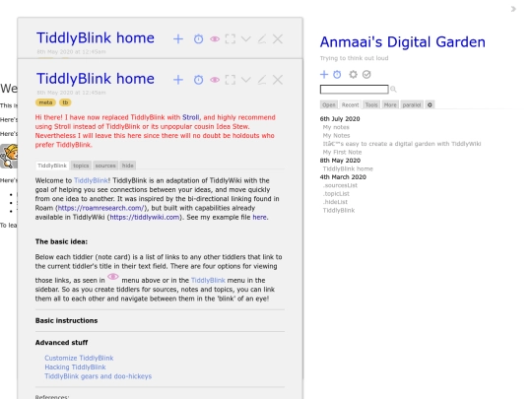Close the lower TiddlyBlink home tiddler

(278, 80)
